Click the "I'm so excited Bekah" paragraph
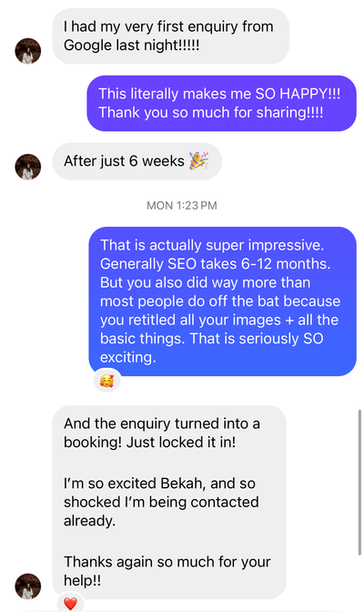364x612 pixels. point(161,502)
